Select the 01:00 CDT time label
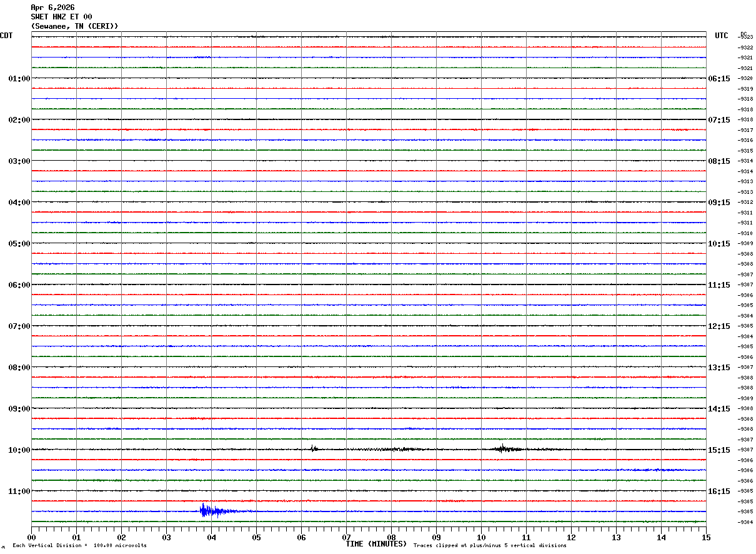 [x=19, y=79]
